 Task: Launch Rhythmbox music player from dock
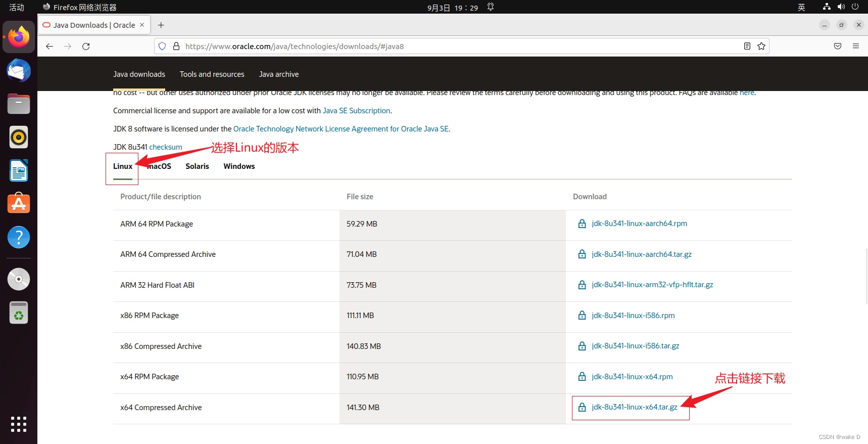click(19, 137)
